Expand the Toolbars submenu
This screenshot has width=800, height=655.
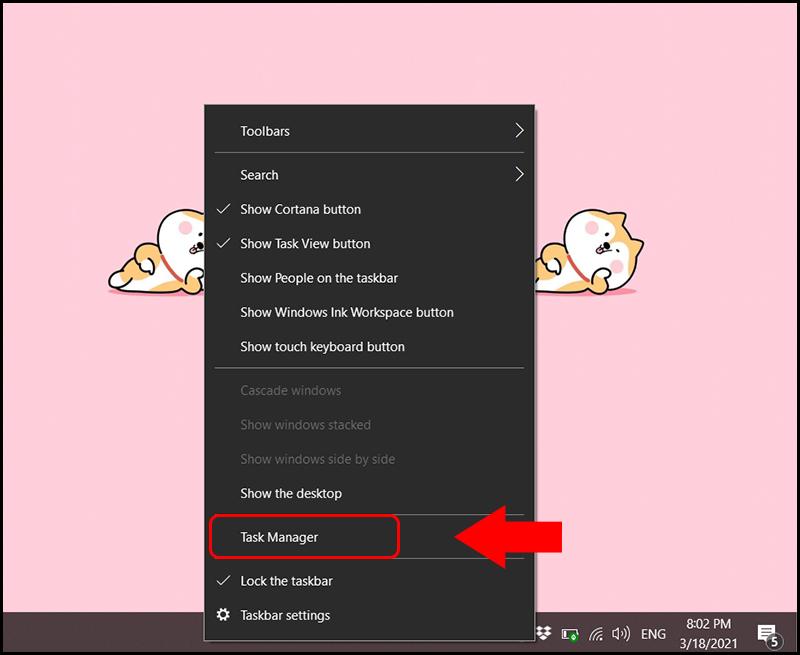(263, 130)
